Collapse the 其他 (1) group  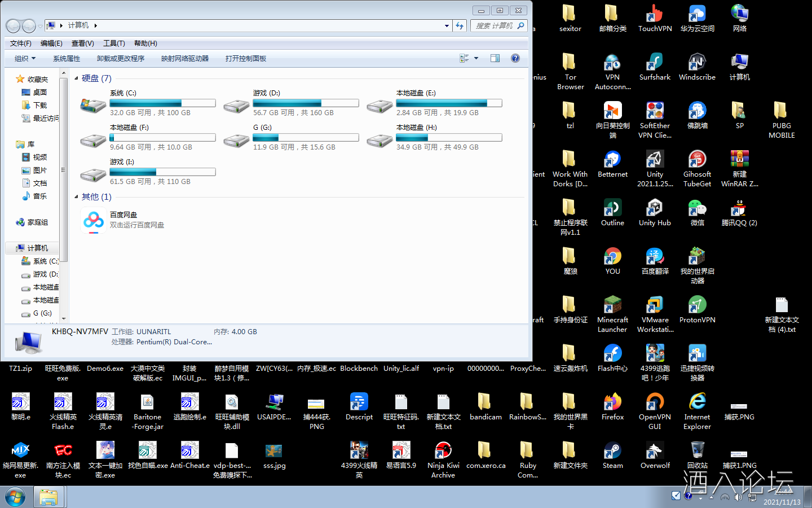pos(76,196)
